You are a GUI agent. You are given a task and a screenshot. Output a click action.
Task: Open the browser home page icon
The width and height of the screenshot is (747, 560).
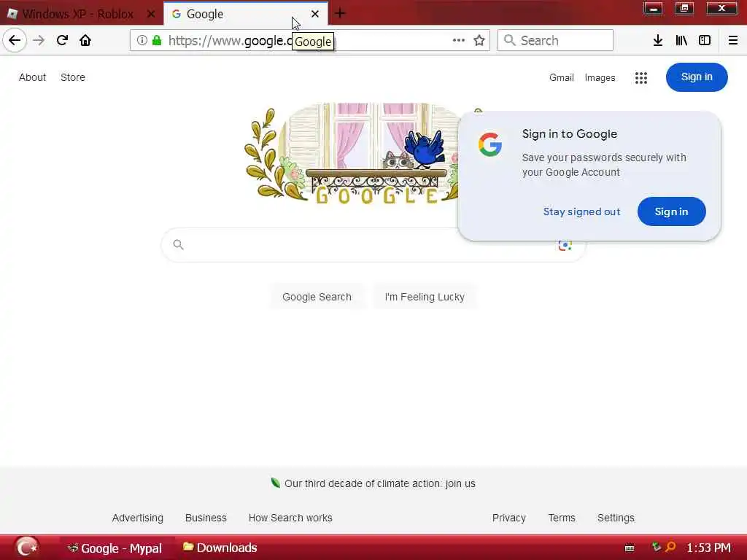click(x=85, y=41)
